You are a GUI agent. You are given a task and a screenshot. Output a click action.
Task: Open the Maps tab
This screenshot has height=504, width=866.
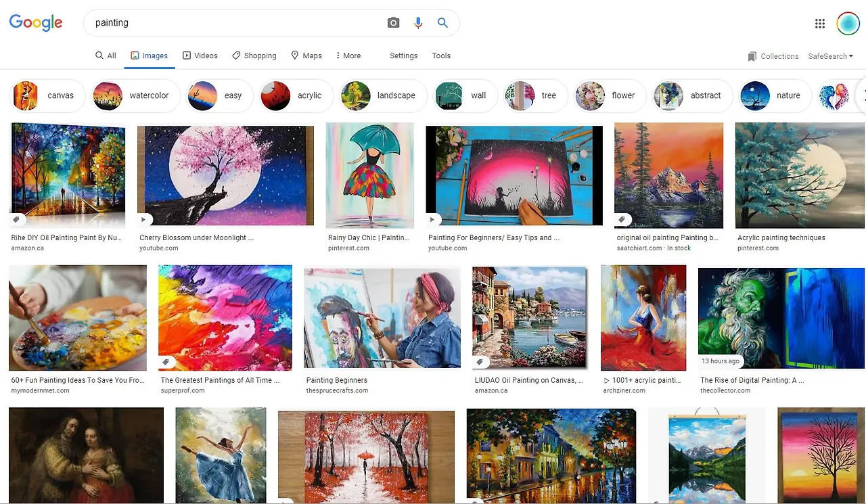point(306,55)
